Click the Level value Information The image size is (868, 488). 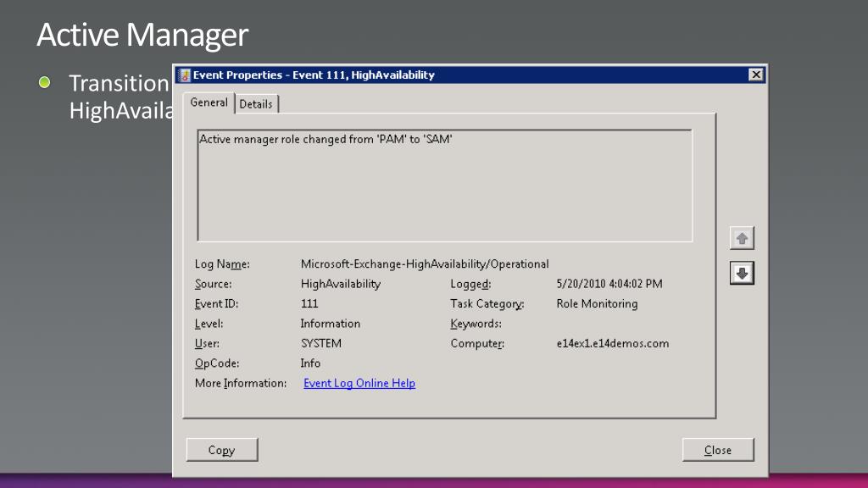[330, 324]
